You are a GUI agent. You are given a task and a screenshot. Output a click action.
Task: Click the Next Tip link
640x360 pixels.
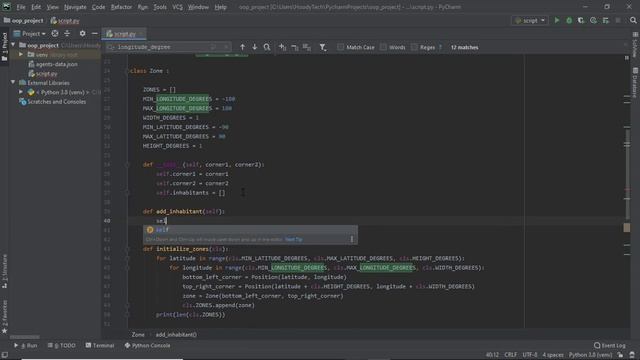[x=293, y=240]
